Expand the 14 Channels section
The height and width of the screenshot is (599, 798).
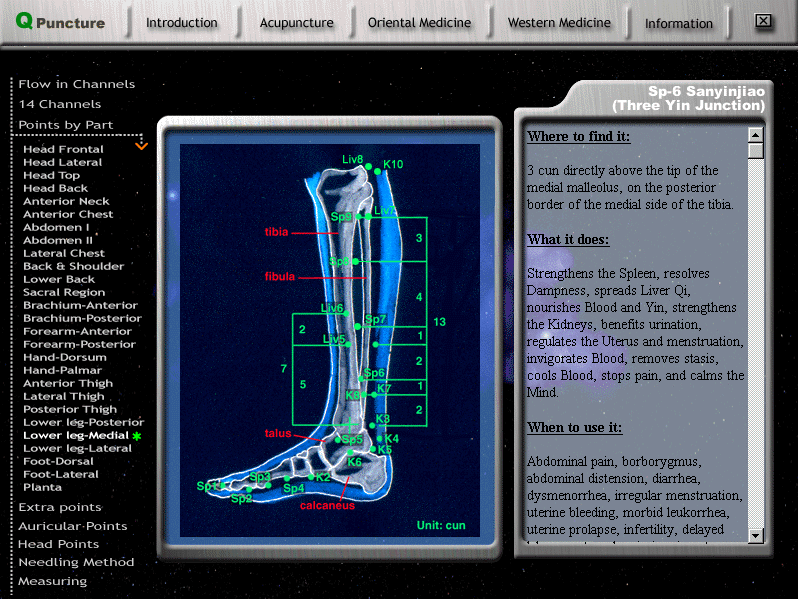59,104
